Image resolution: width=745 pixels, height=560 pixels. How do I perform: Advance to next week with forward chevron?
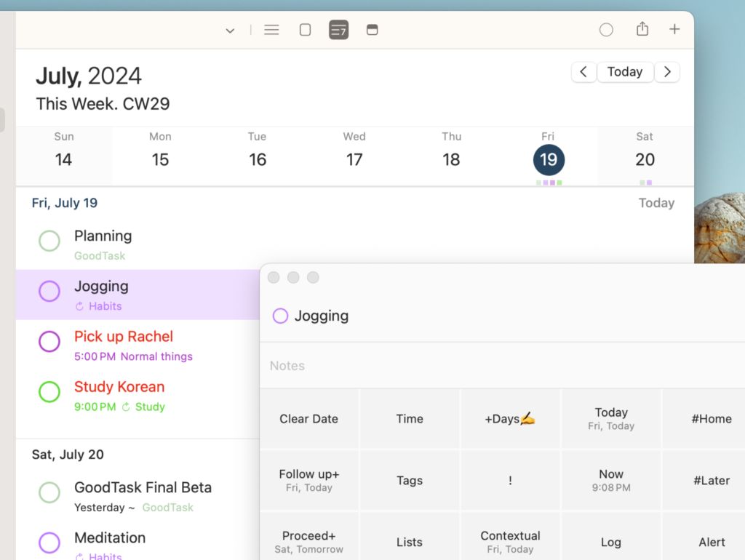667,71
